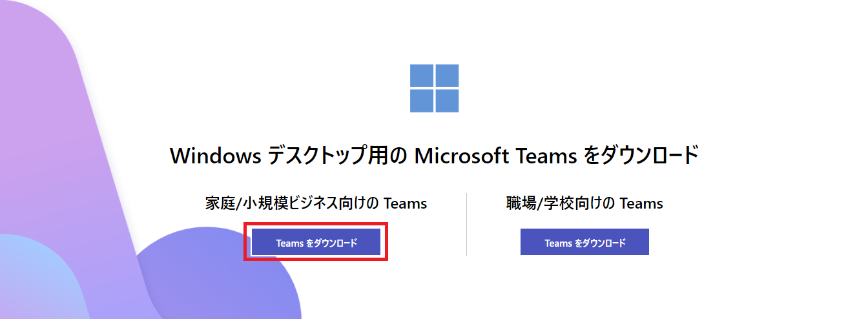The height and width of the screenshot is (319, 868).
Task: Click をダウンロード at end of main title
Action: [x=641, y=156]
